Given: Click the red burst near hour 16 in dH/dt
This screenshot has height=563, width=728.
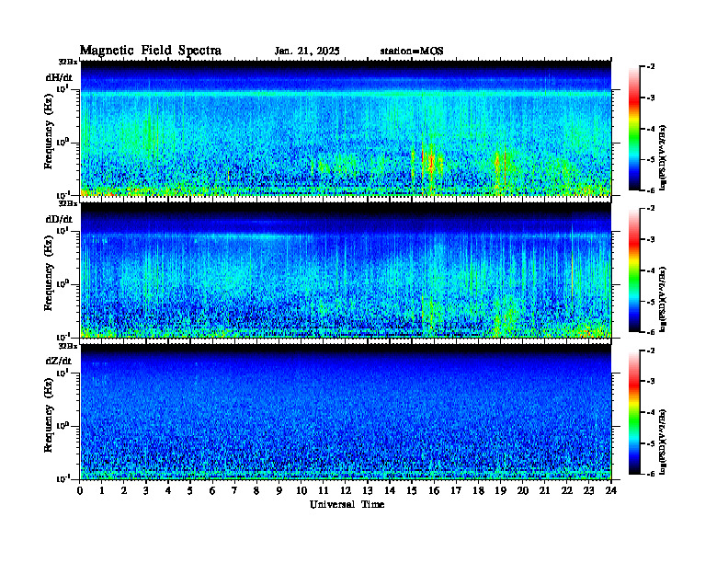Looking at the screenshot, I should [432, 164].
